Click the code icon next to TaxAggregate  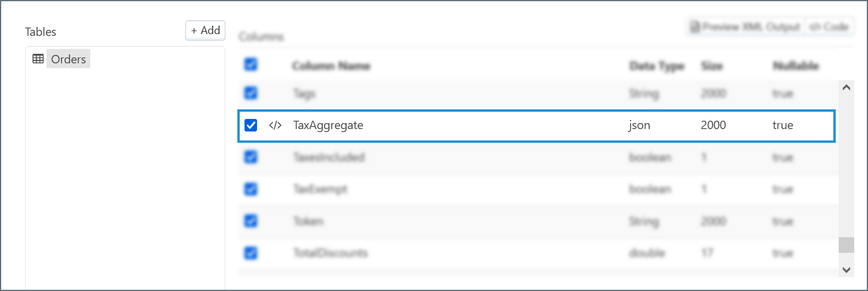[x=275, y=125]
